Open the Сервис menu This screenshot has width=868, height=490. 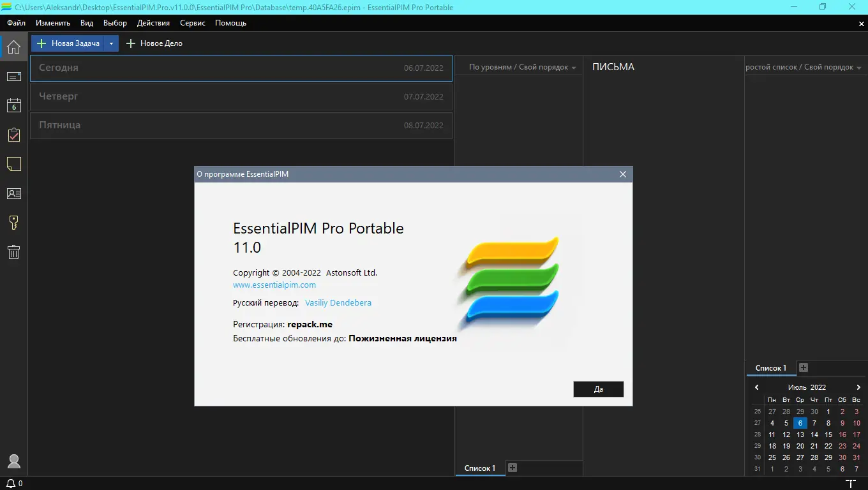pos(193,23)
